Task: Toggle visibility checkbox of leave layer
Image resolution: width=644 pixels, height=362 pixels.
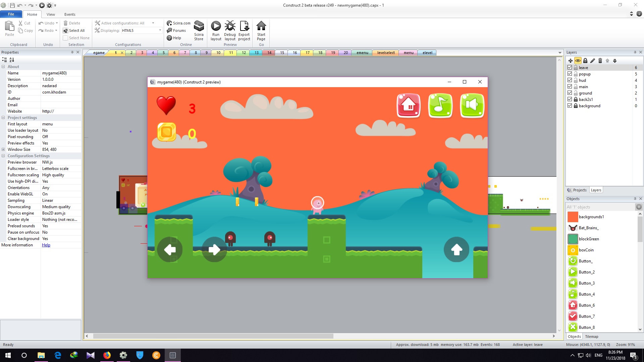Action: click(570, 67)
